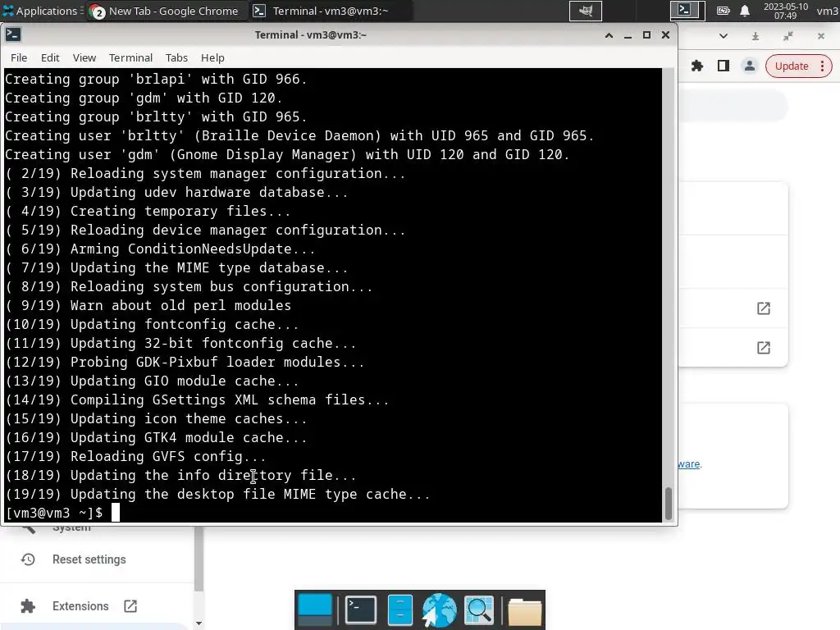Click the text 'Reloading GVFS config...'
The width and height of the screenshot is (840, 630).
(x=168, y=456)
